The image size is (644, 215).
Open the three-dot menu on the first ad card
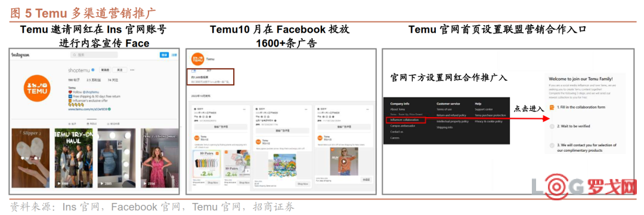(244, 109)
